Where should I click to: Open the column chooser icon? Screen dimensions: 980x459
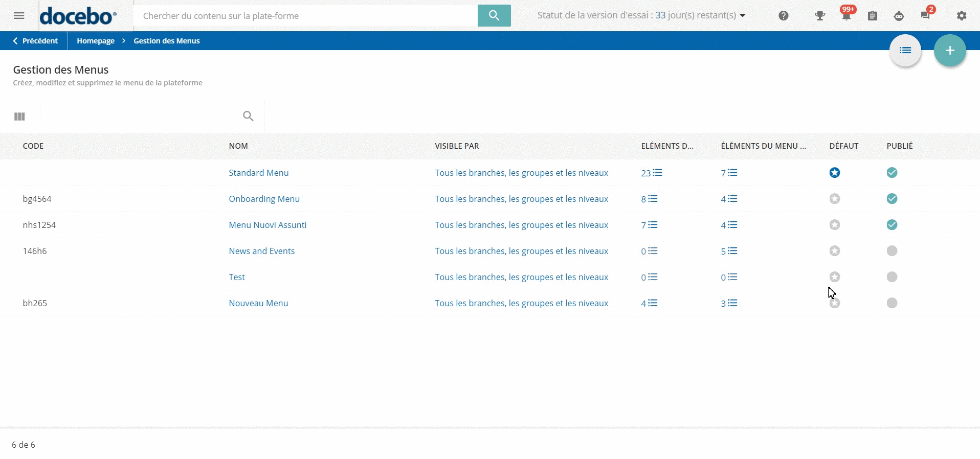(x=19, y=117)
